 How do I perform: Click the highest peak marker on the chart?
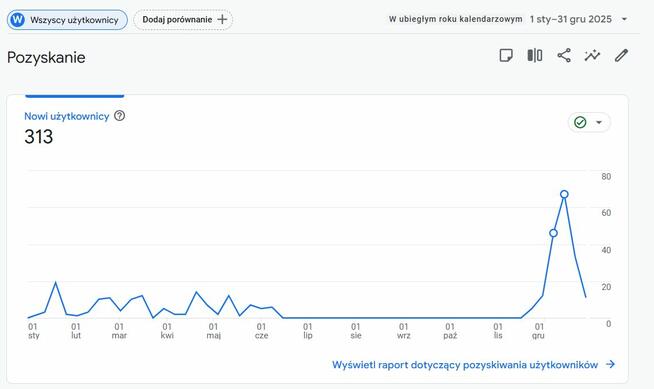click(564, 194)
